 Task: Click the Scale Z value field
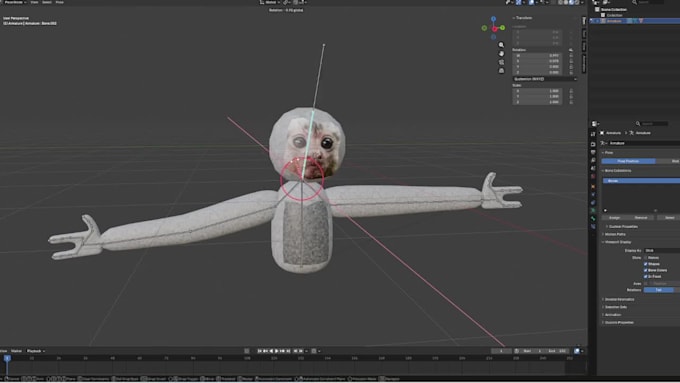click(537, 102)
